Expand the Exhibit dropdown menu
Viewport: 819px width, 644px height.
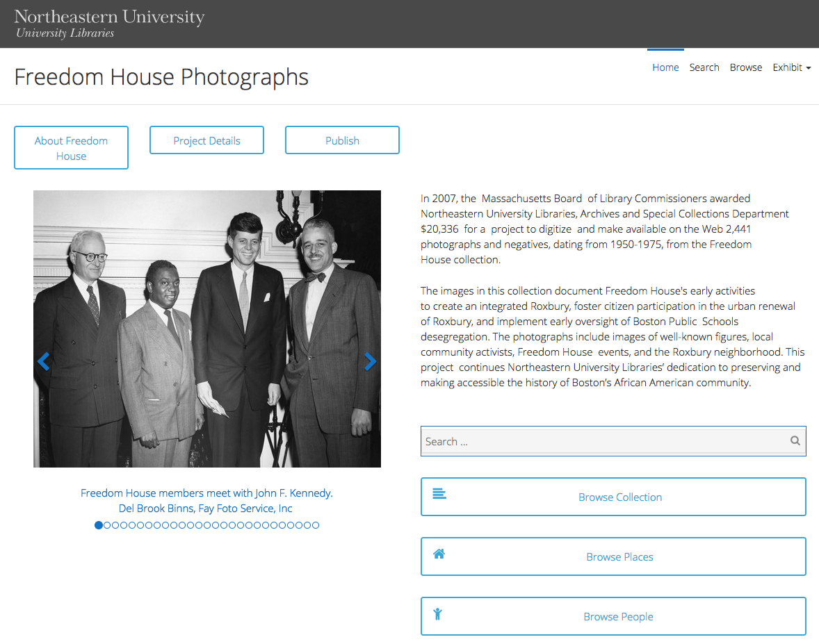pos(791,67)
